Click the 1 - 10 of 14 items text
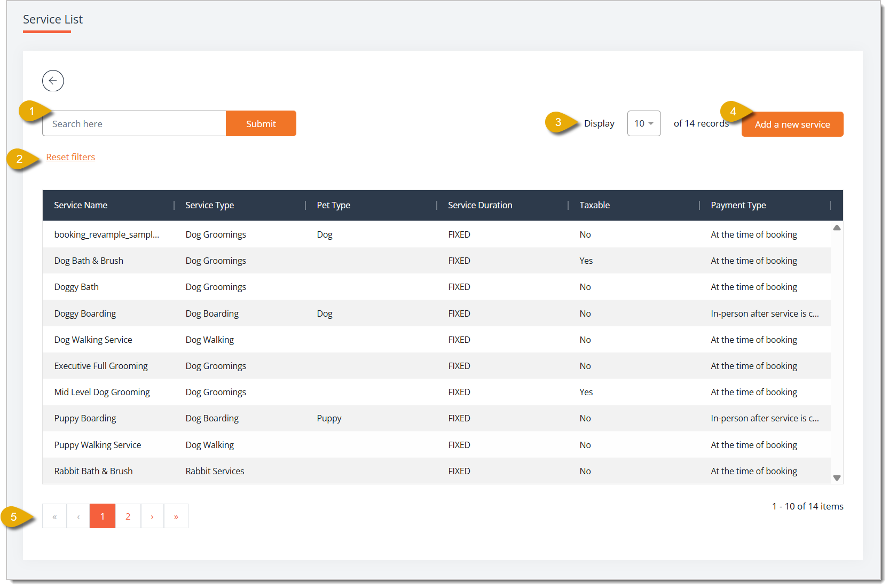This screenshot has height=588, width=889. pos(808,506)
